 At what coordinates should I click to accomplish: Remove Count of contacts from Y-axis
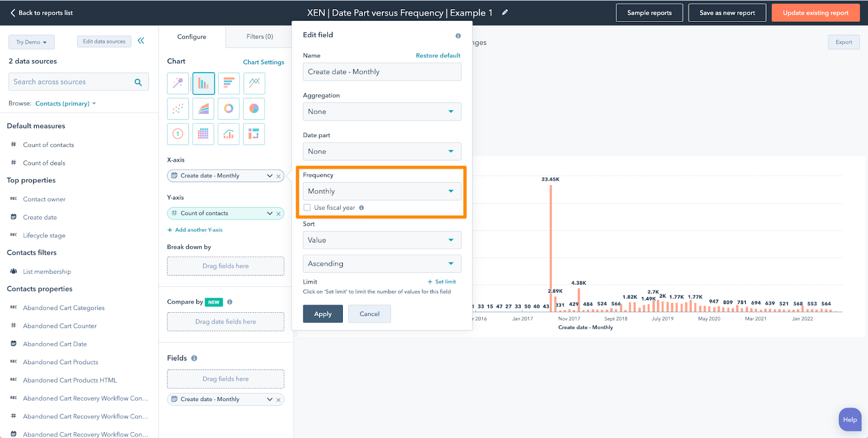(x=278, y=214)
